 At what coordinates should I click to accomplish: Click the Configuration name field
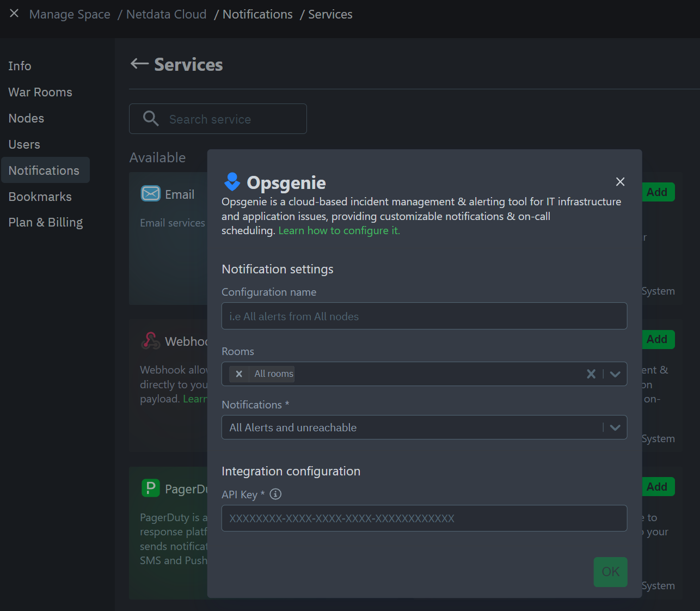coord(424,316)
